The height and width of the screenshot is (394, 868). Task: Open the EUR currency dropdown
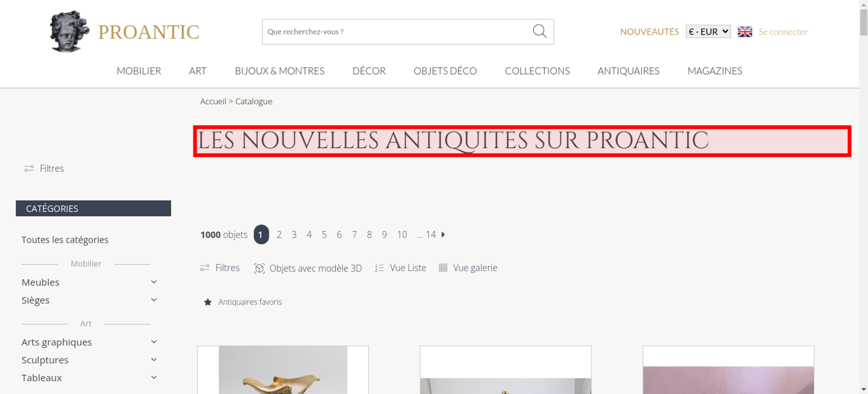click(708, 32)
